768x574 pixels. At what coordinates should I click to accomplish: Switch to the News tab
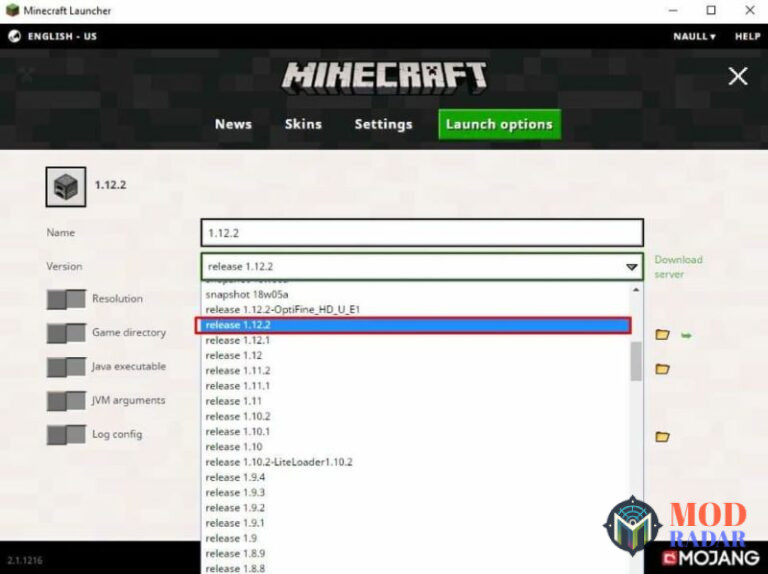[233, 124]
